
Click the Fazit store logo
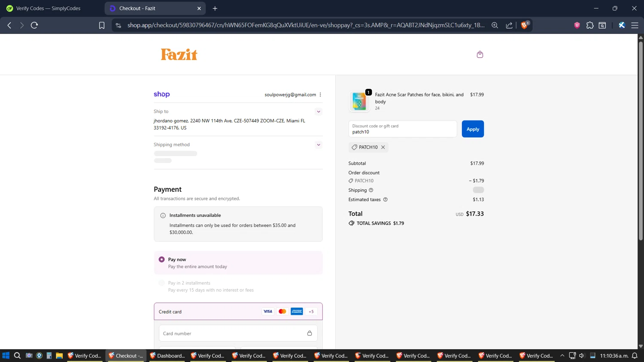pos(179,54)
